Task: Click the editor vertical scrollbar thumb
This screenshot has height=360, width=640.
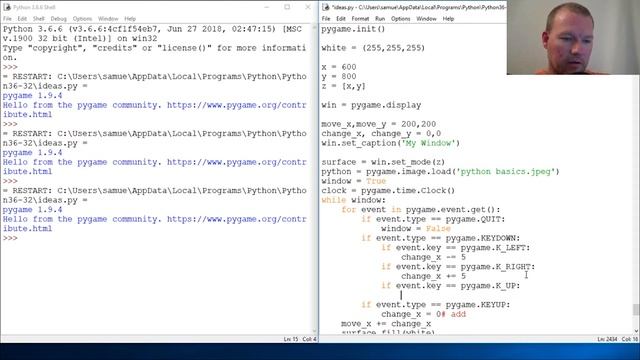Action: (636, 309)
